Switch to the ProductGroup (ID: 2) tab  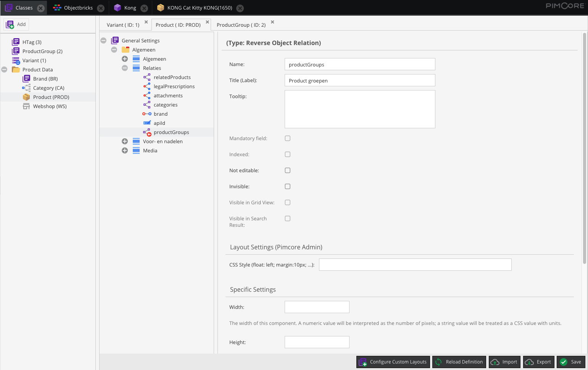(x=240, y=24)
